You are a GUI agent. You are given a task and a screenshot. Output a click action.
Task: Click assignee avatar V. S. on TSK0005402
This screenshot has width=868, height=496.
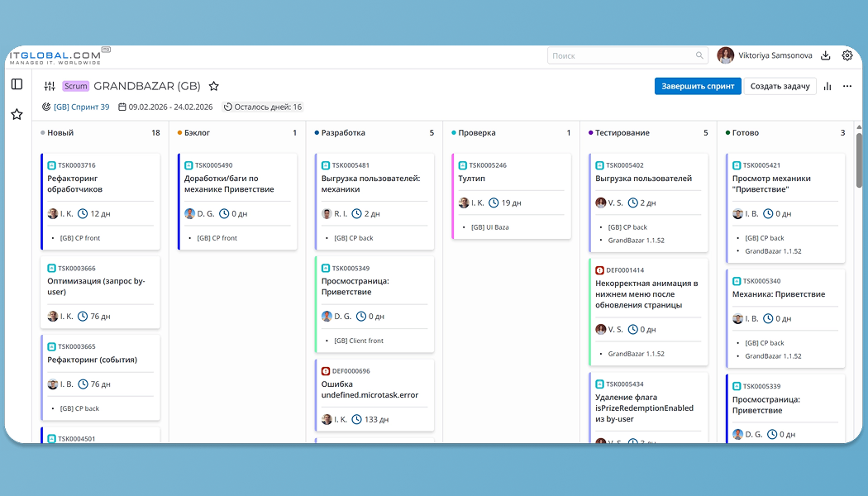coord(601,203)
